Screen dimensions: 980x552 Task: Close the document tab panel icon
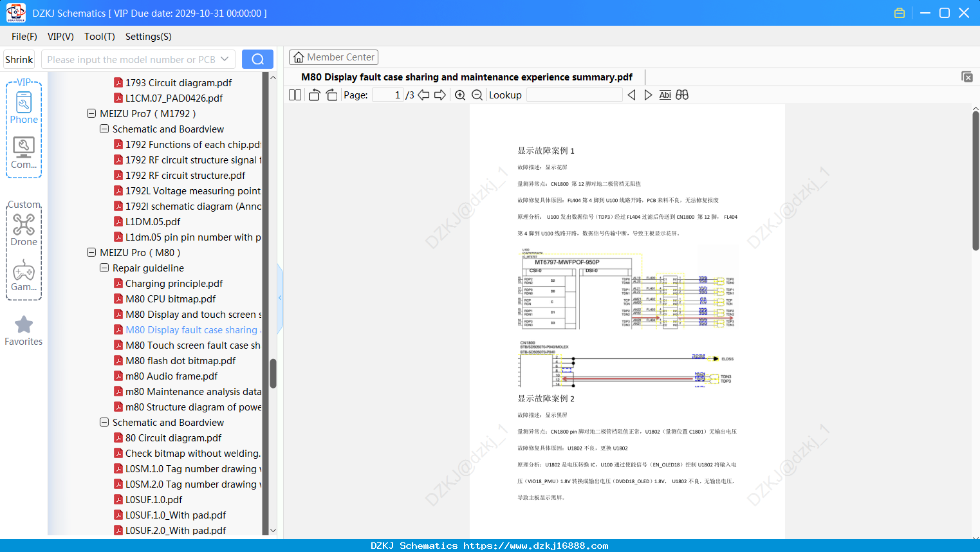coord(967,77)
